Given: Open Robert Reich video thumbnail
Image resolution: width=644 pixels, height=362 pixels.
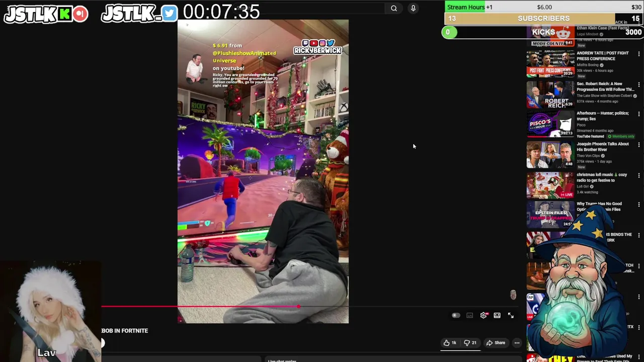Looking at the screenshot, I should tap(550, 94).
